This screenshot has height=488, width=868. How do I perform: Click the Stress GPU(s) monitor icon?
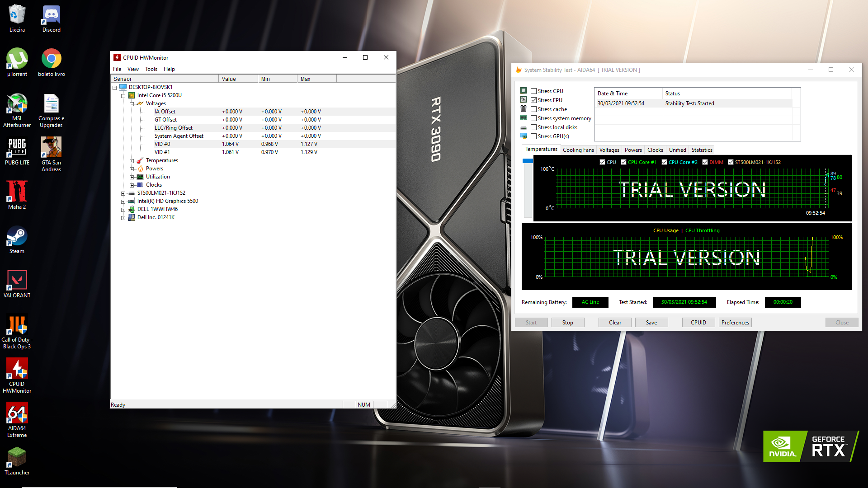[524, 136]
